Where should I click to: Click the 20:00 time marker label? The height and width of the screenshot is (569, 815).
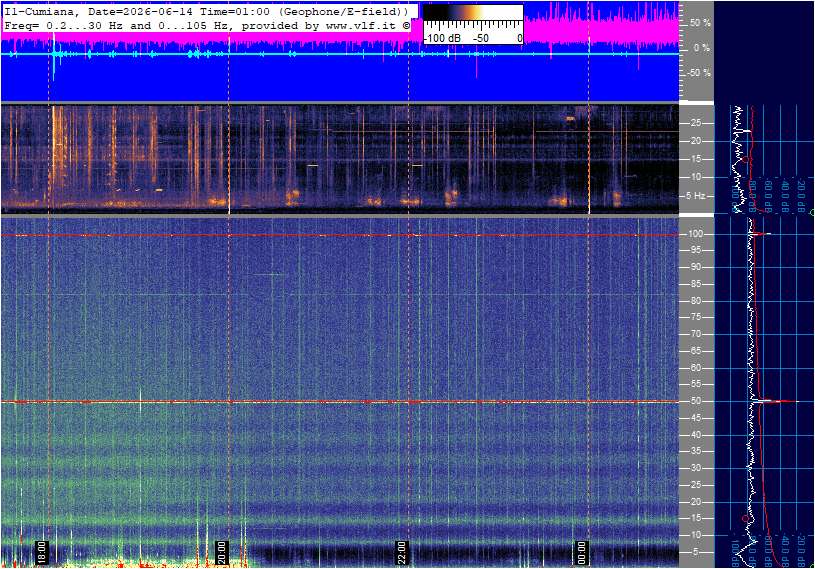[221, 552]
